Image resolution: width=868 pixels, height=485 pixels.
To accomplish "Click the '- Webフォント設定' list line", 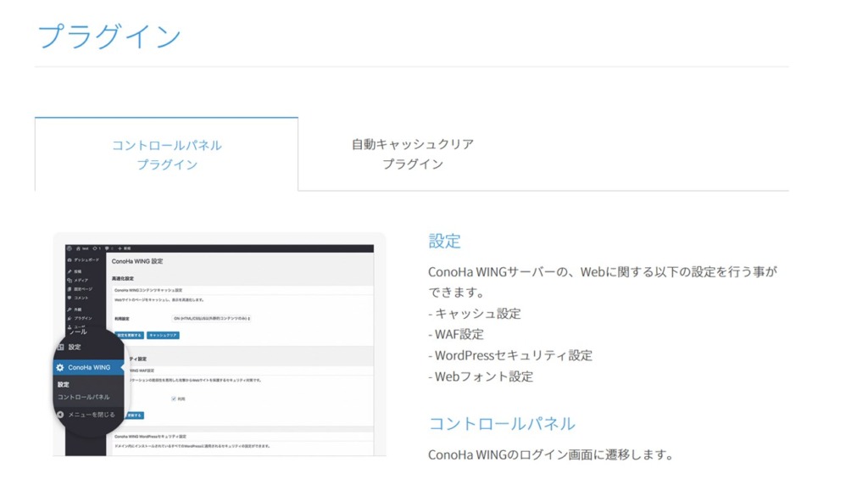I will [x=481, y=376].
